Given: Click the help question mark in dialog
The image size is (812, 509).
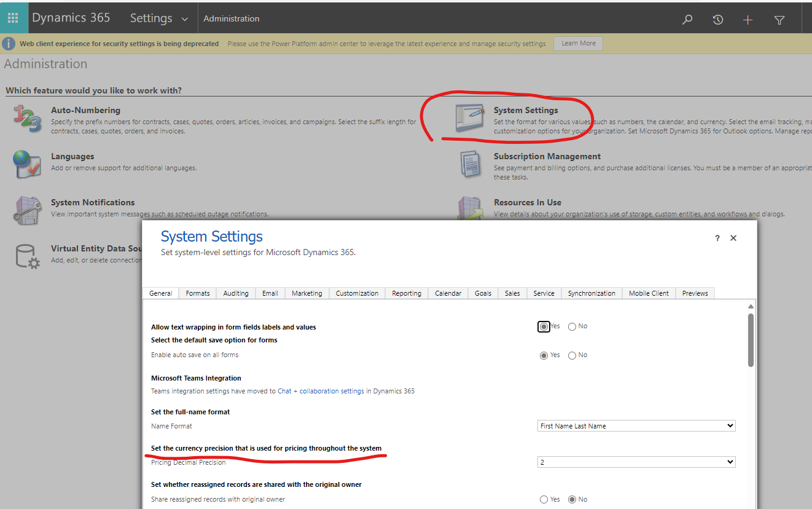Looking at the screenshot, I should (717, 239).
